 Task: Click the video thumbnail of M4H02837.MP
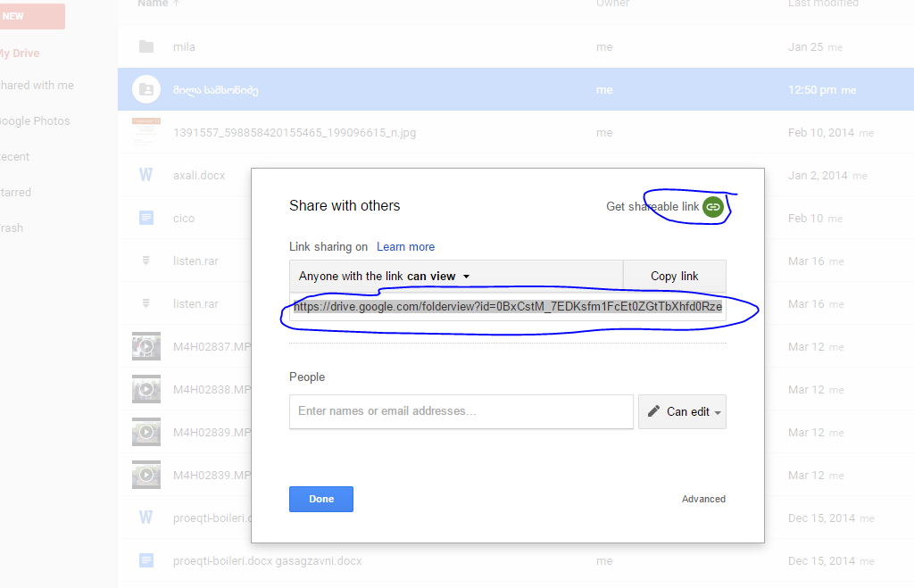point(146,346)
